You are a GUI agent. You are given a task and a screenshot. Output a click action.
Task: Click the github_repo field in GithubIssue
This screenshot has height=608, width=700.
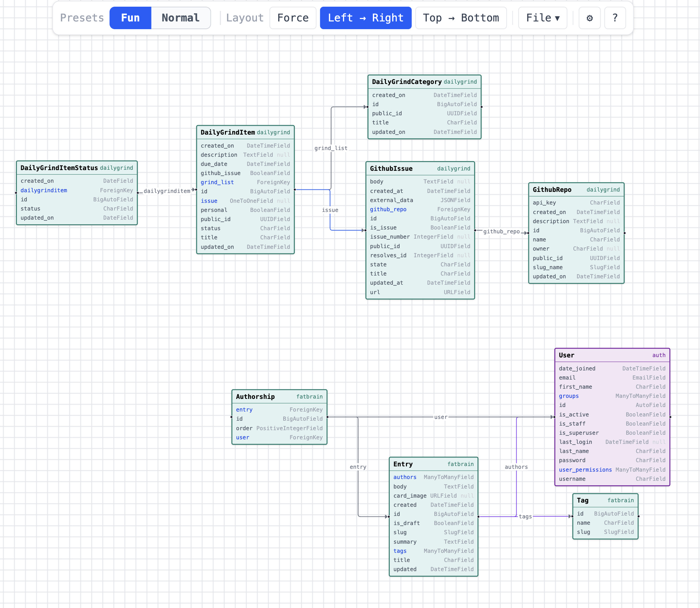388,209
